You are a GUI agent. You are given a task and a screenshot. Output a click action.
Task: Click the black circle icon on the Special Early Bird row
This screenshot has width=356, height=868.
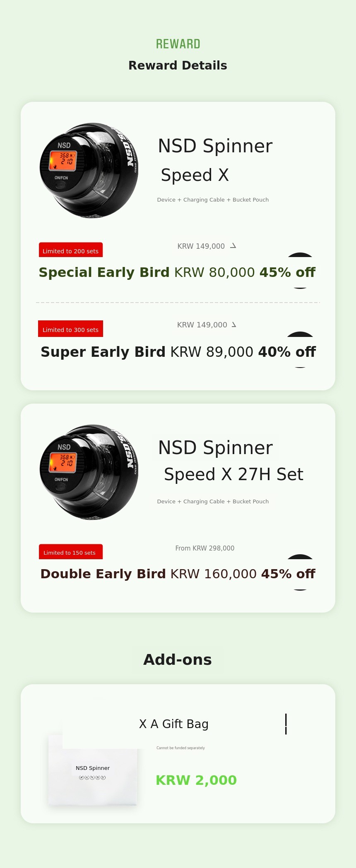point(300,270)
